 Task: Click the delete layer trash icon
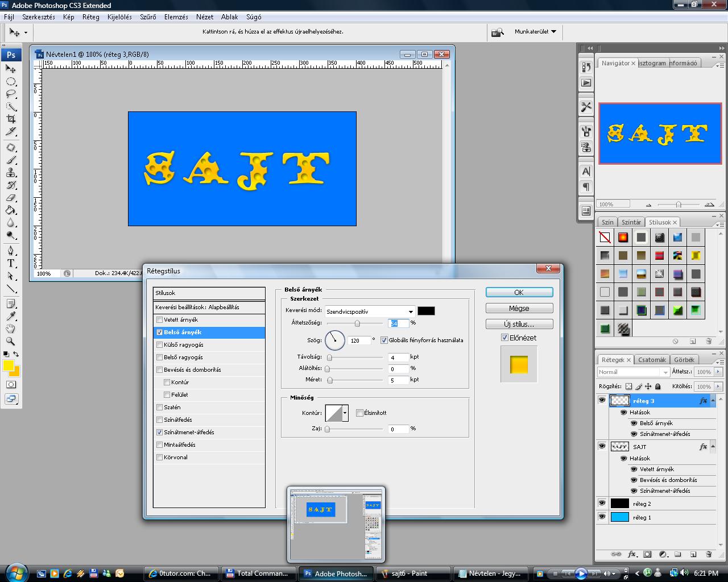(x=709, y=554)
